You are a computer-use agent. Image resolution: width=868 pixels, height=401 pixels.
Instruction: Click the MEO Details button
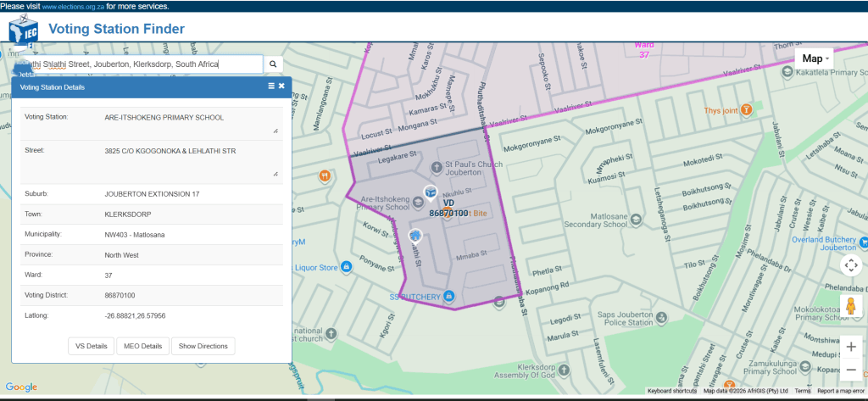pyautogui.click(x=142, y=346)
